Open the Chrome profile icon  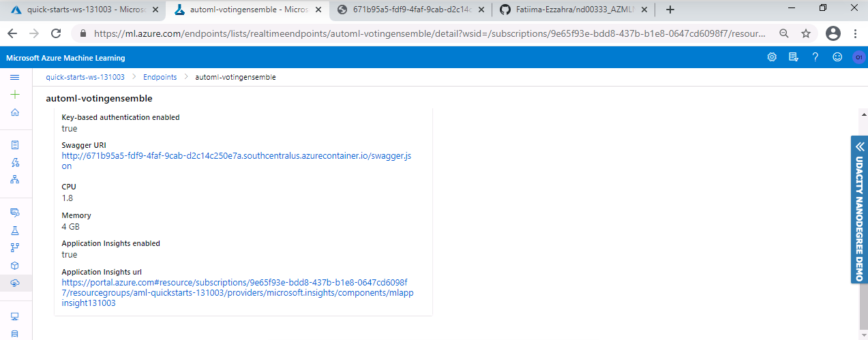(x=833, y=33)
